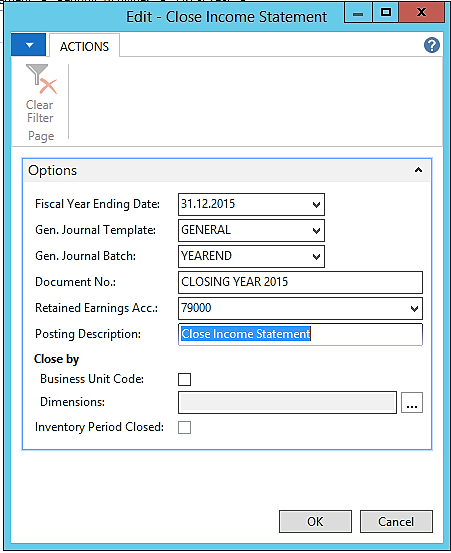This screenshot has height=553, width=451.
Task: Click the YEAREND batch value
Action: (x=206, y=256)
